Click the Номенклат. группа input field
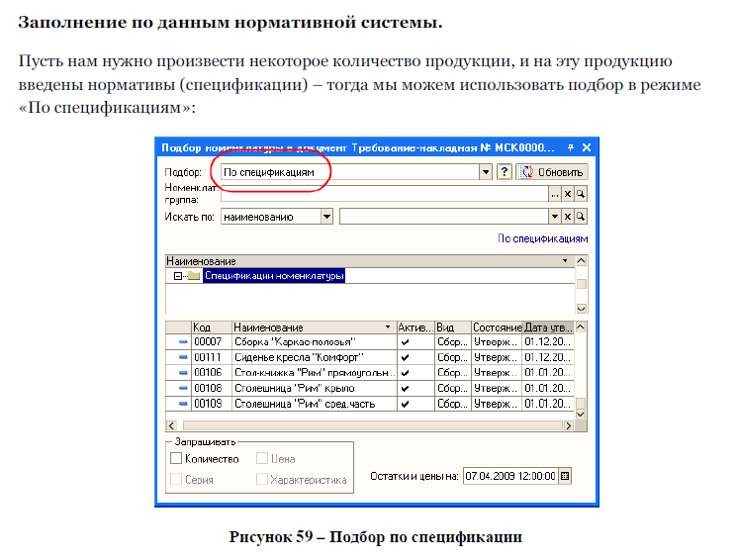Image resolution: width=736 pixels, height=560 pixels. 385,194
